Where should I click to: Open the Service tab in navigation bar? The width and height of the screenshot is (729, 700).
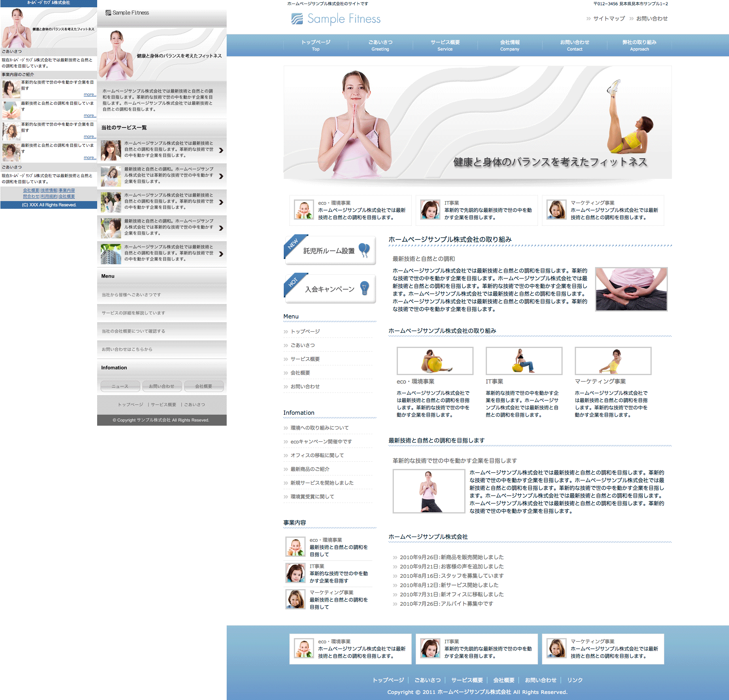(445, 45)
